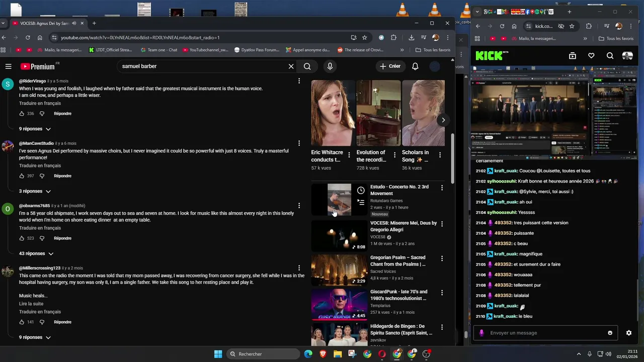The image size is (644, 362).
Task: Dislike the comment by @Millerscrossing123
Action: point(42,322)
